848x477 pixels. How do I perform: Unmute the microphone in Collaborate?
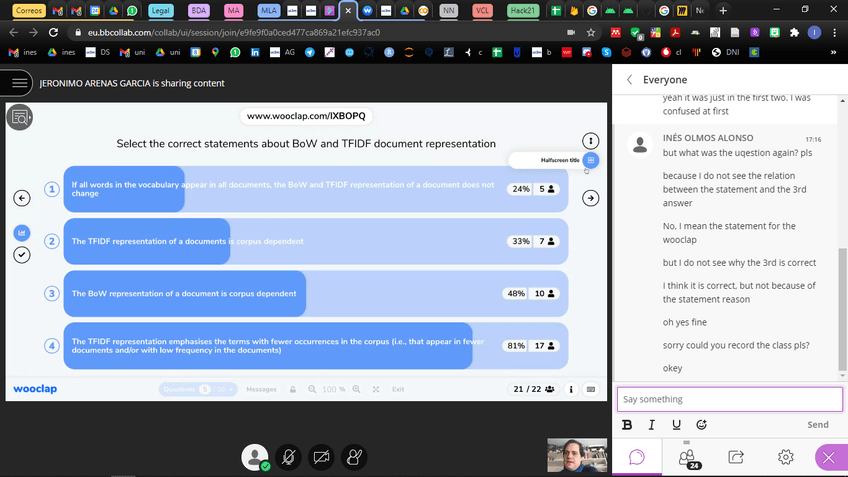289,457
